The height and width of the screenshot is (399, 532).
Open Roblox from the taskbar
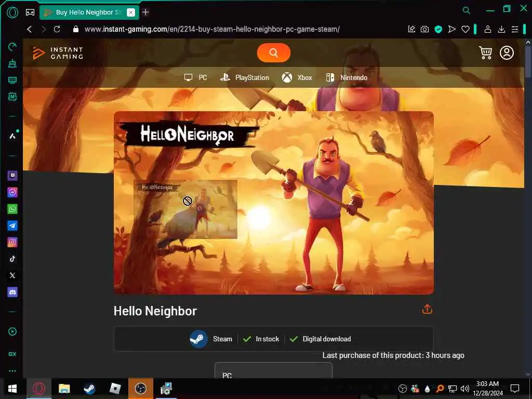coord(115,389)
